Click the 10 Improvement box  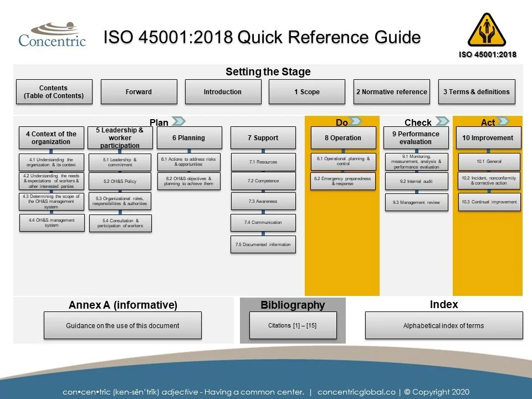pyautogui.click(x=488, y=137)
